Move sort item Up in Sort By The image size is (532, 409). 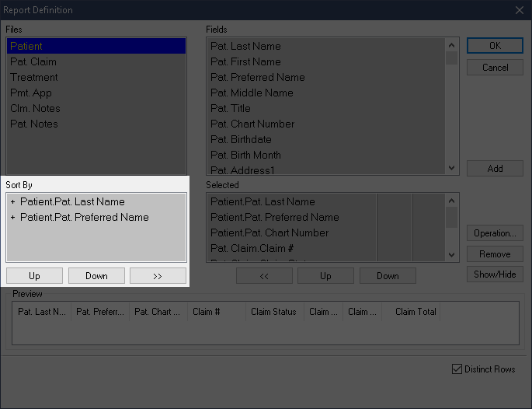[x=34, y=276]
